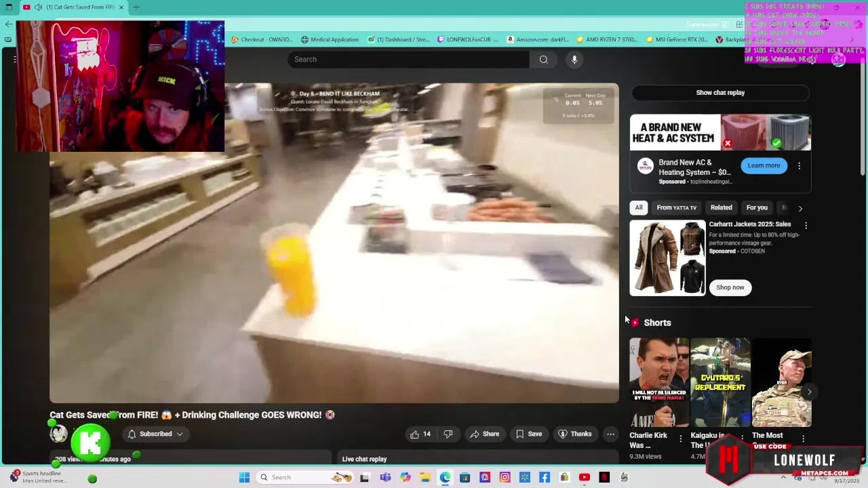The image size is (868, 488).
Task: Open menu for Kaigaku short
Action: click(x=742, y=439)
